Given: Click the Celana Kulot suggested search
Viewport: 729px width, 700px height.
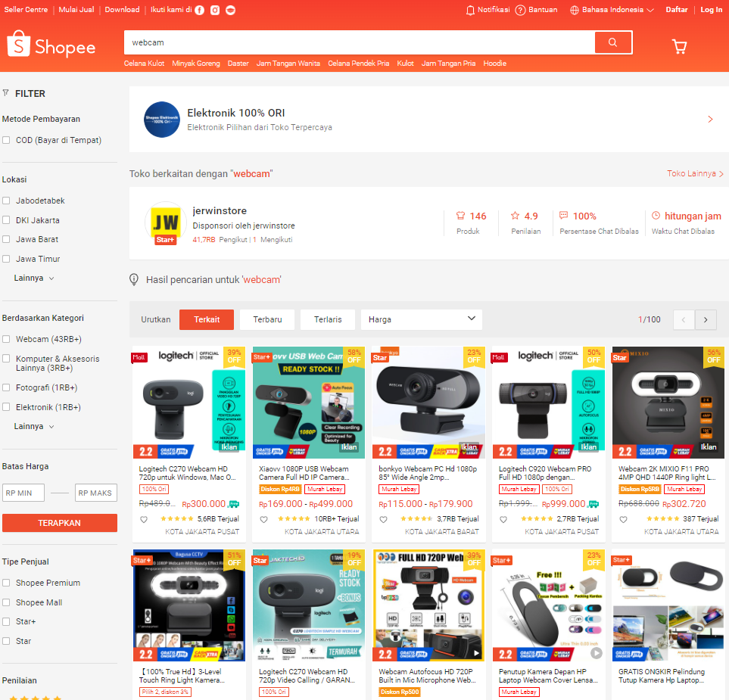Looking at the screenshot, I should pyautogui.click(x=144, y=64).
